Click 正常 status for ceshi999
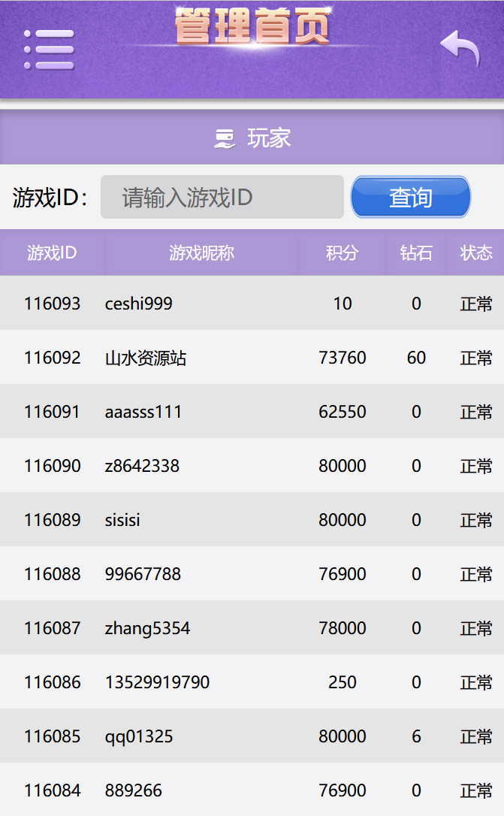The image size is (504, 816). [476, 304]
